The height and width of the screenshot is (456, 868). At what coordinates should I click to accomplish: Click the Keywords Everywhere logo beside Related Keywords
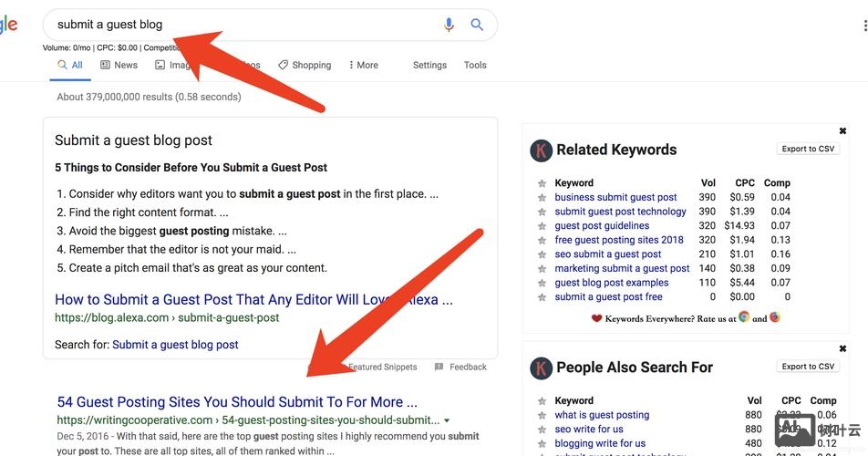[542, 150]
